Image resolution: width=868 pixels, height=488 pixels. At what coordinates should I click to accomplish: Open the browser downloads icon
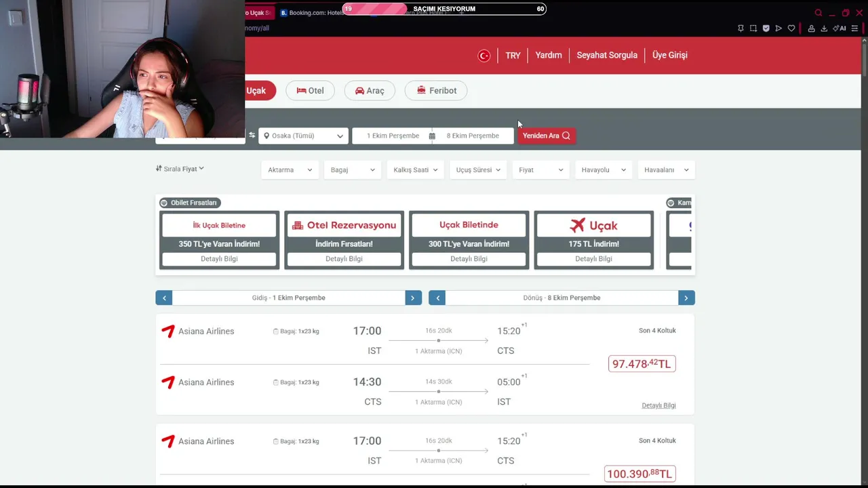824,28
